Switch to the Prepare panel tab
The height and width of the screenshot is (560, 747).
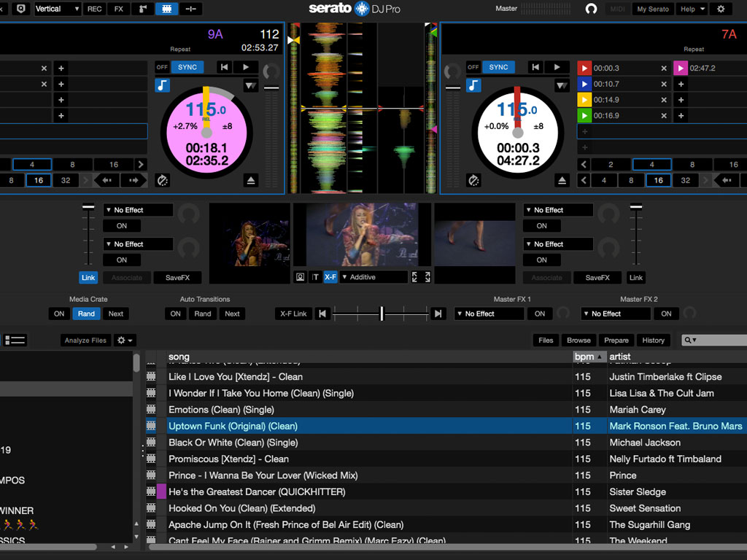tap(616, 340)
